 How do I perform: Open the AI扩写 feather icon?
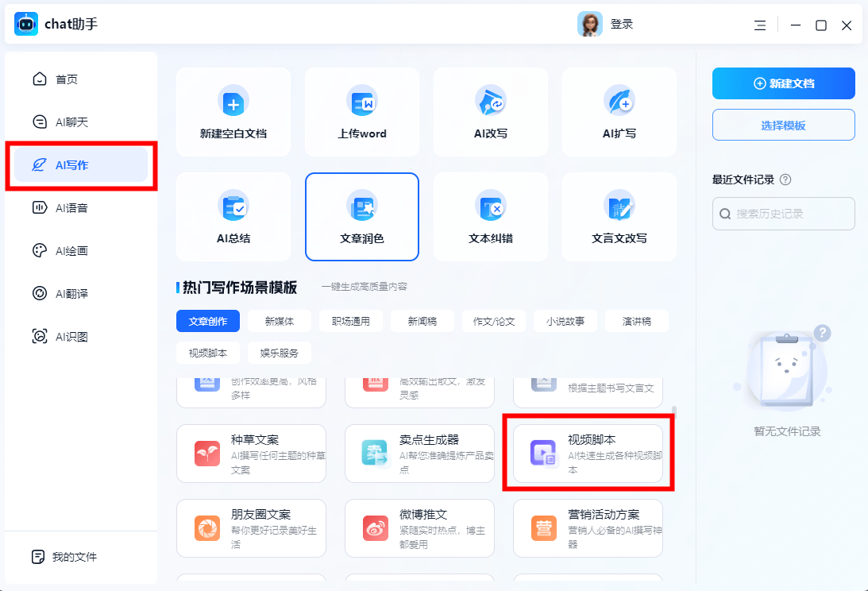point(619,102)
